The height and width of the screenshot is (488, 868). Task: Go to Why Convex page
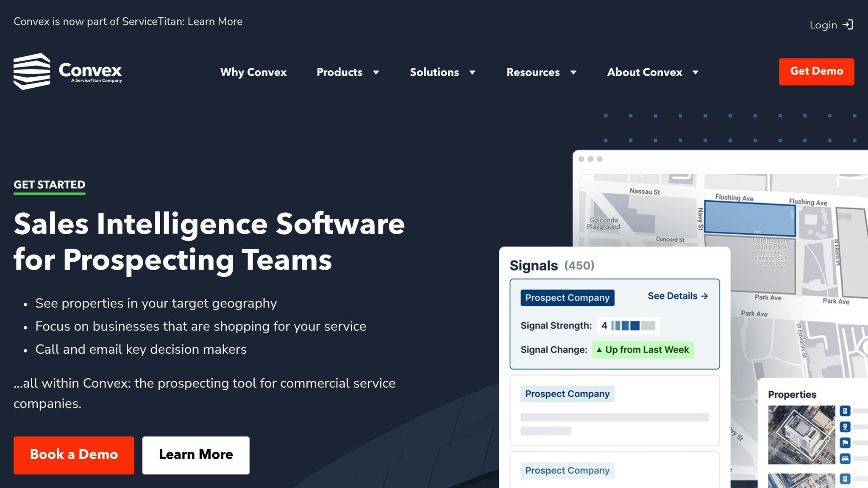coord(253,72)
